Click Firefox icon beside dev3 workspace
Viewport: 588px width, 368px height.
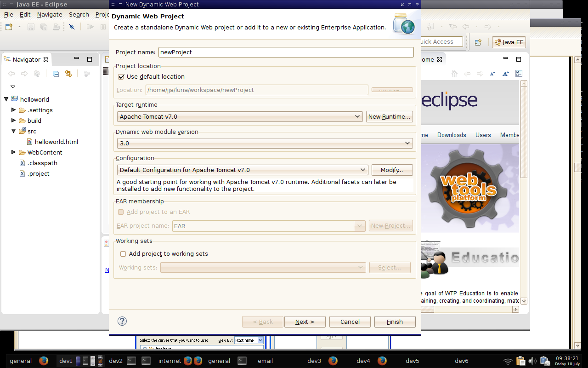click(333, 361)
